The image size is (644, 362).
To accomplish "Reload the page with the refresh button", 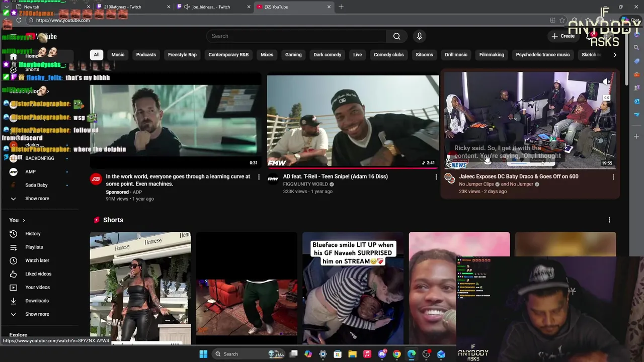I will (x=19, y=20).
